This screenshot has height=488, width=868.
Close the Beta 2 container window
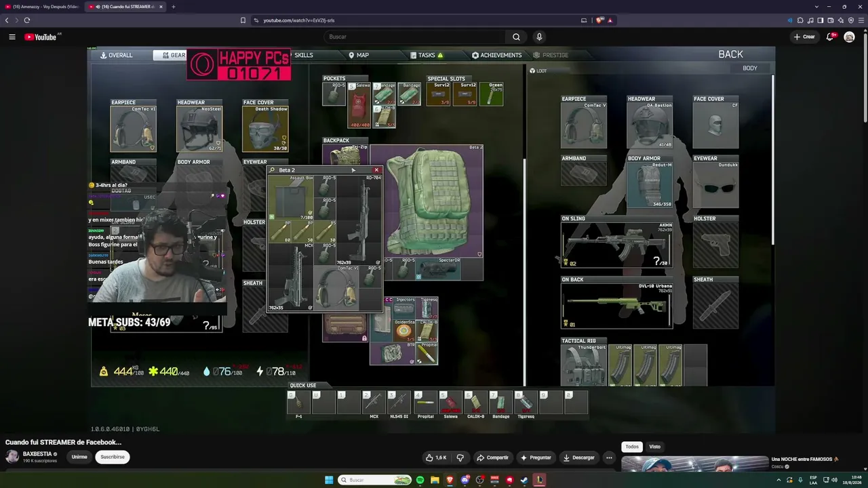click(376, 170)
